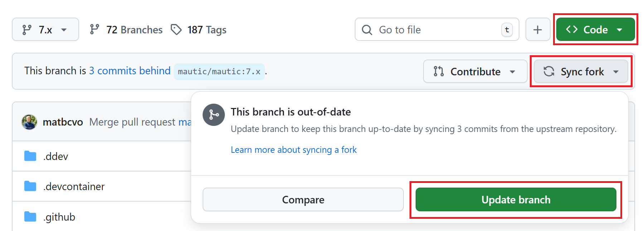
Task: Click the Compare button
Action: [303, 199]
